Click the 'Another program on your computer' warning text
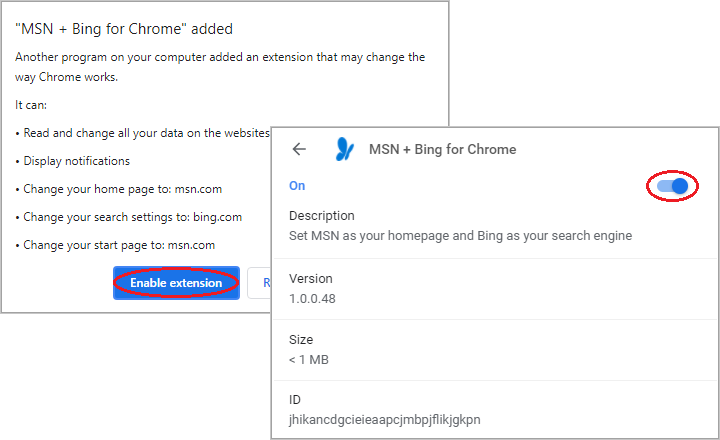Viewport: 720px width, 440px height. [x=220, y=67]
